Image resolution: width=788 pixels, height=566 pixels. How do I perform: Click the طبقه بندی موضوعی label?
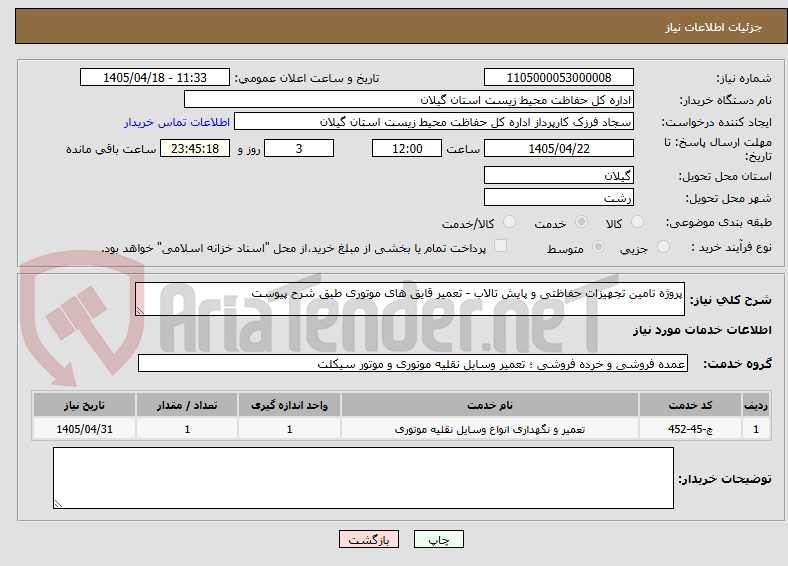(719, 222)
